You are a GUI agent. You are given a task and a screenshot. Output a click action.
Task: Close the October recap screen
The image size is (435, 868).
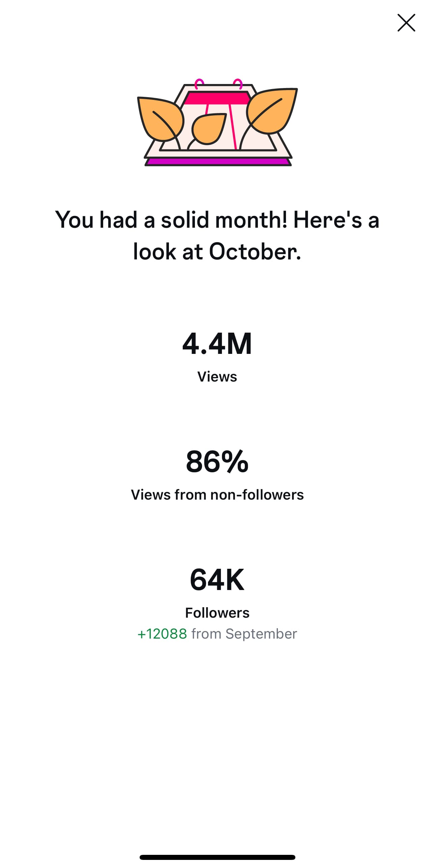tap(406, 23)
